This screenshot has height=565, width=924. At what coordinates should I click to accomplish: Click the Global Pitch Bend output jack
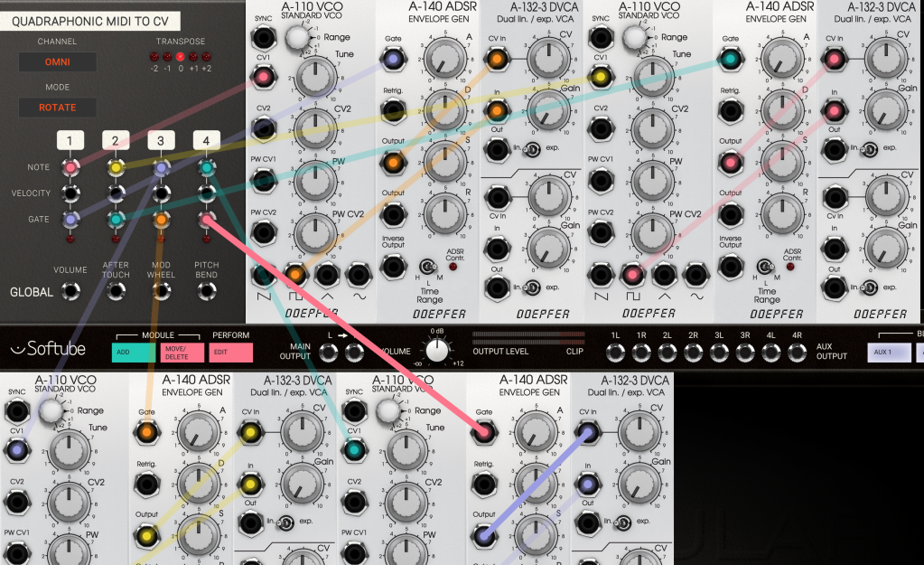coord(207,291)
